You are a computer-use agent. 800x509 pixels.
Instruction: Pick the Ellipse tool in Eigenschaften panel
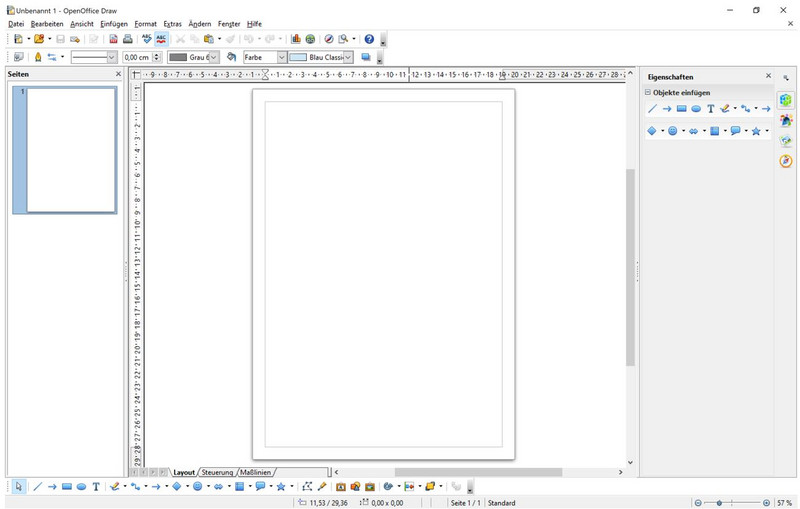(696, 109)
